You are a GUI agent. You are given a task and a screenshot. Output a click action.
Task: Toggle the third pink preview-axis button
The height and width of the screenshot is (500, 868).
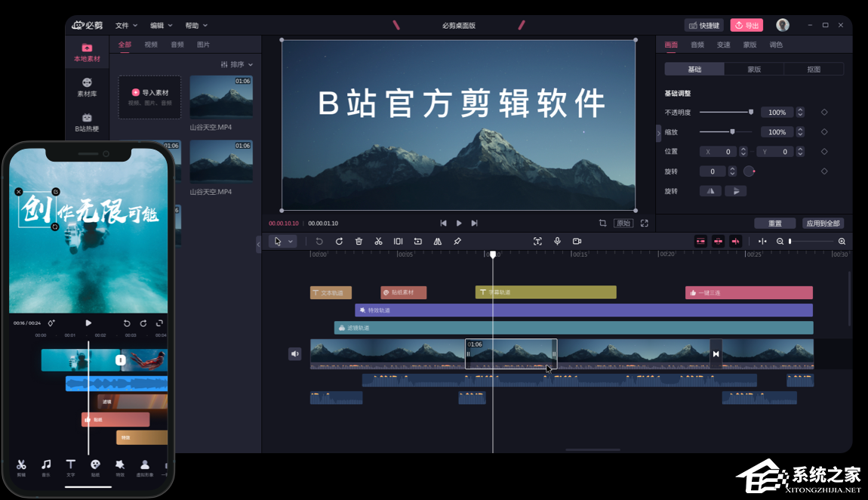tap(736, 242)
